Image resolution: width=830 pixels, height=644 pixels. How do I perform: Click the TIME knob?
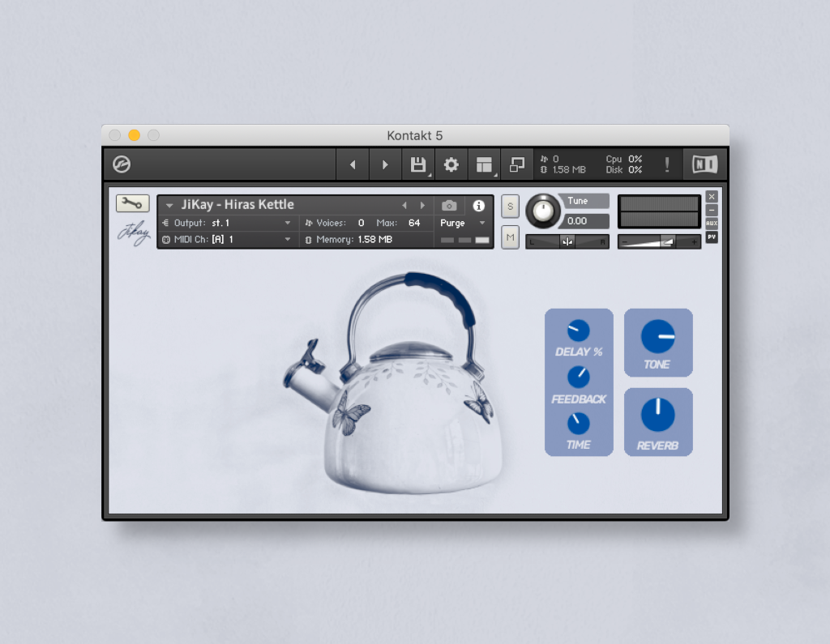click(579, 424)
